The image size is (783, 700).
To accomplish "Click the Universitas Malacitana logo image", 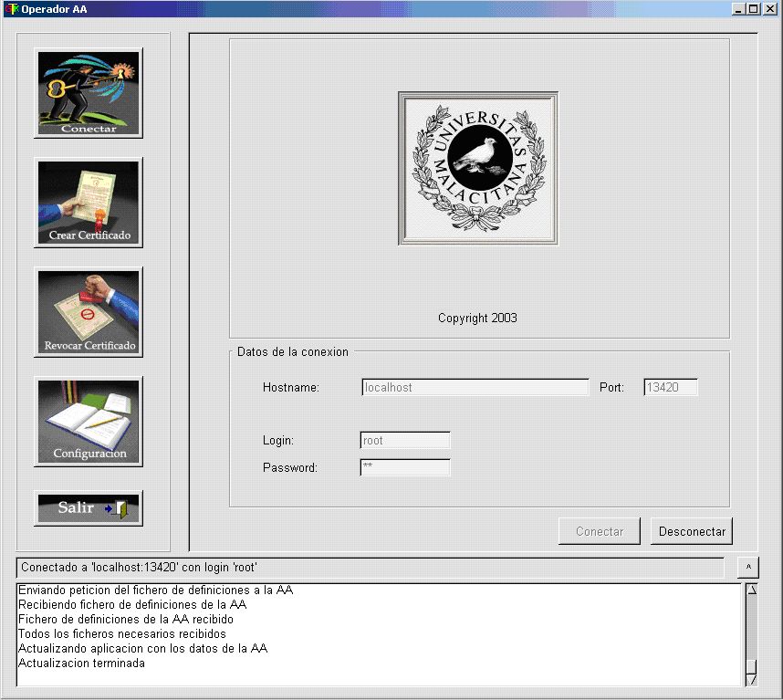I will click(477, 168).
